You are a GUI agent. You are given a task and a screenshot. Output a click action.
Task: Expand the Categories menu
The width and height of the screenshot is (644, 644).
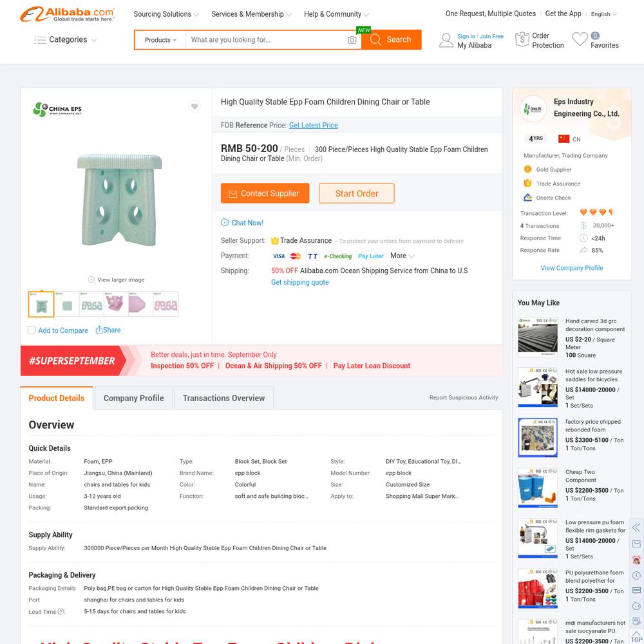coord(66,40)
